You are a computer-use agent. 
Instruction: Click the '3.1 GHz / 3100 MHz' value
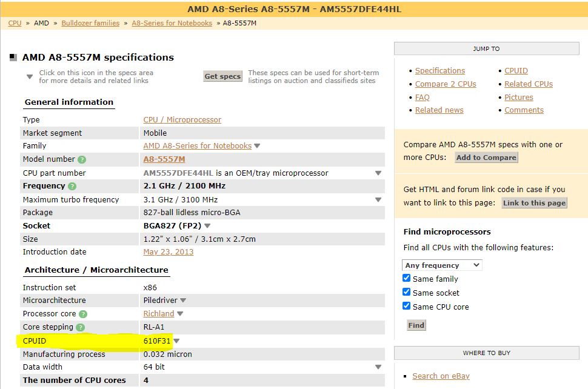181,200
